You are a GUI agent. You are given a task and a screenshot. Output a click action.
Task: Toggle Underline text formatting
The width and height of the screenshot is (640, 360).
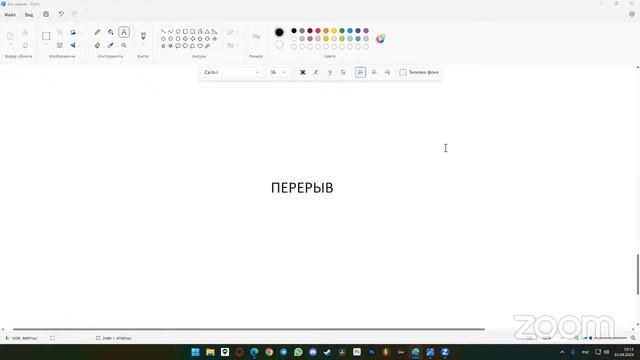329,72
